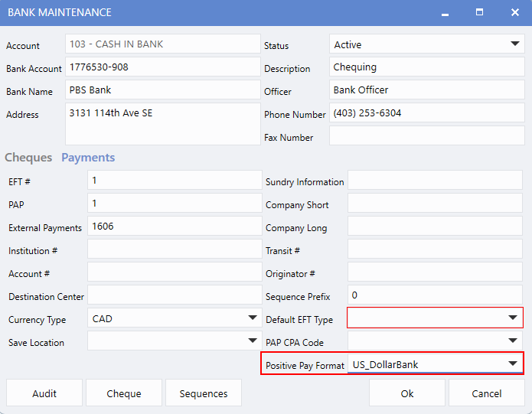Switch to the Cheques tab
The width and height of the screenshot is (532, 414).
(x=28, y=158)
